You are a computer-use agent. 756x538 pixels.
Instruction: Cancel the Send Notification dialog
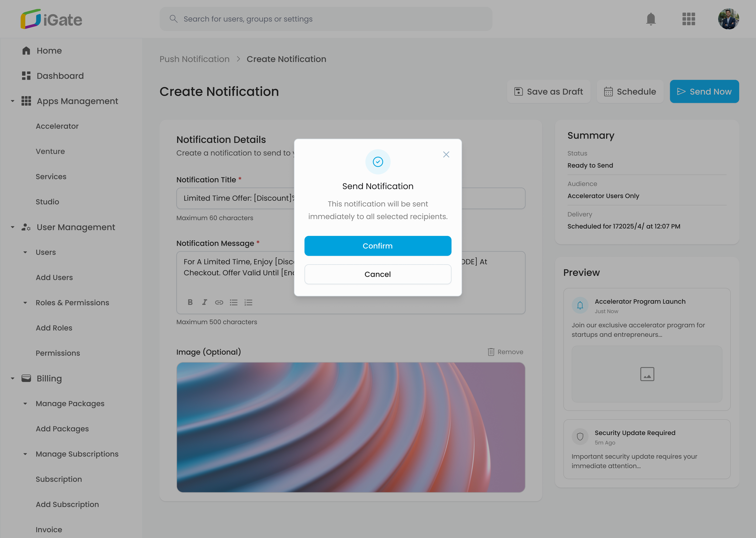pyautogui.click(x=378, y=274)
